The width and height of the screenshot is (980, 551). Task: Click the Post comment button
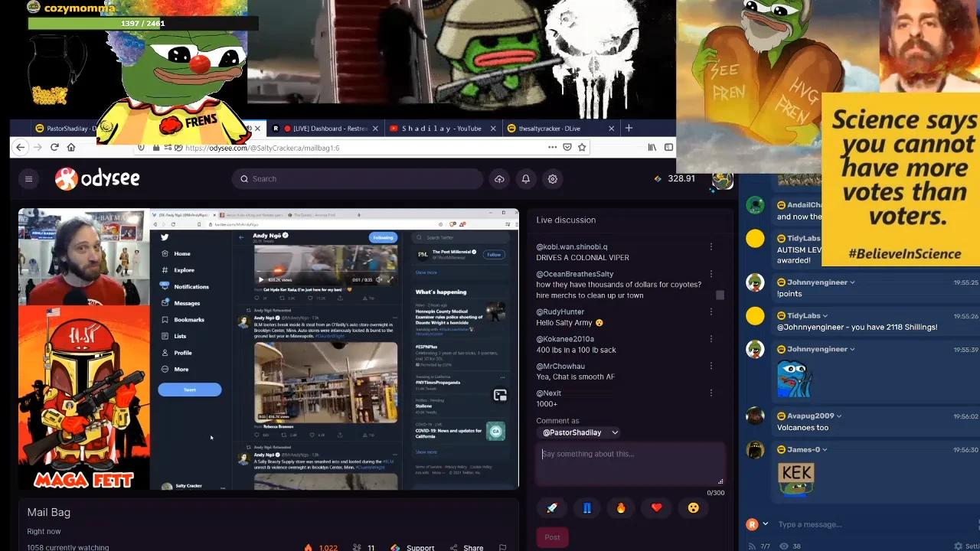pyautogui.click(x=552, y=536)
